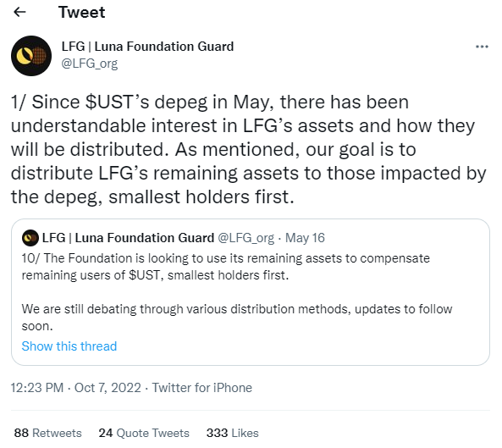The image size is (502, 448).
Task: Open the quoted tweet author name
Action: pos(128,238)
